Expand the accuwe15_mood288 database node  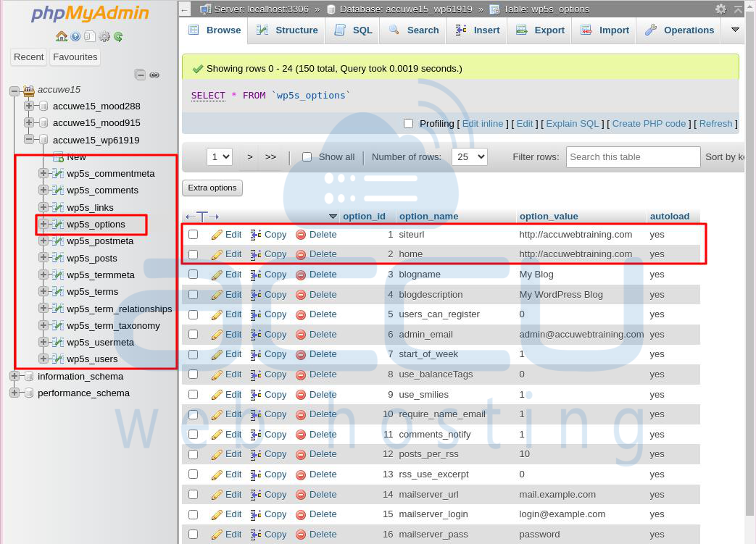(29, 106)
